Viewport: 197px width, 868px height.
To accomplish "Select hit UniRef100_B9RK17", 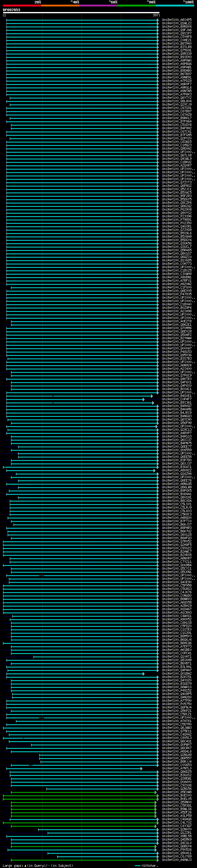I will click(177, 118).
